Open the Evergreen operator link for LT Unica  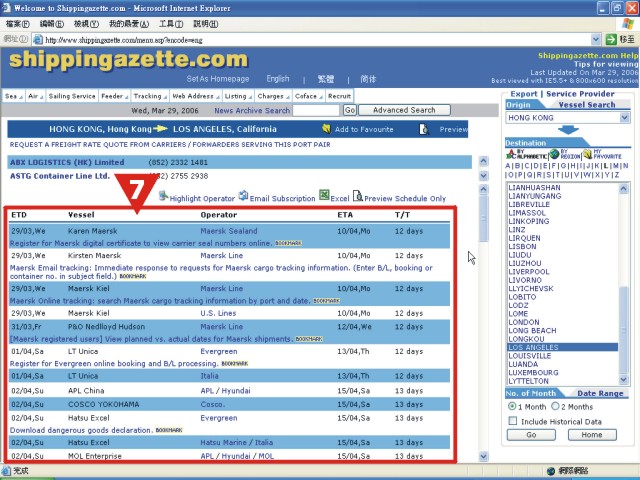tap(219, 351)
